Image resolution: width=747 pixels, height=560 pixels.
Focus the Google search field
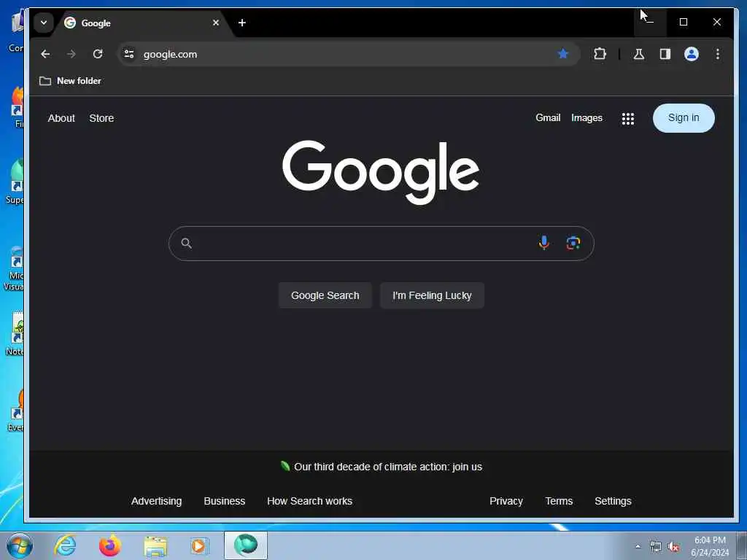(x=381, y=244)
